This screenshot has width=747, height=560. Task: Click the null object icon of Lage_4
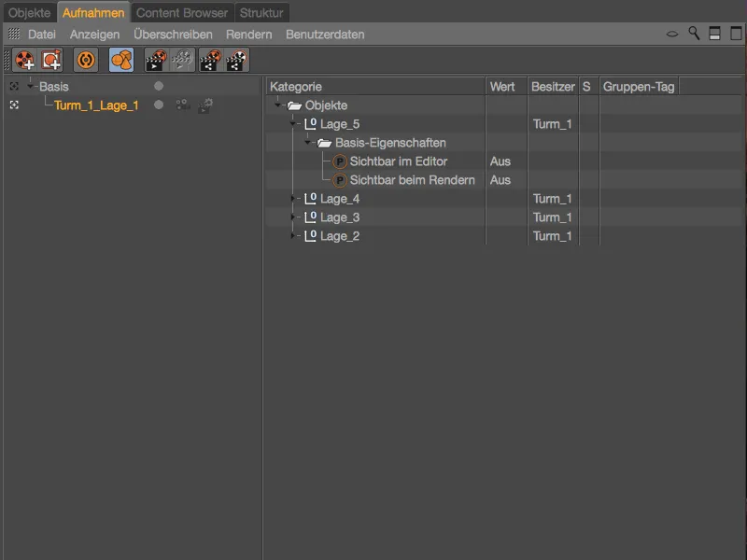(310, 199)
